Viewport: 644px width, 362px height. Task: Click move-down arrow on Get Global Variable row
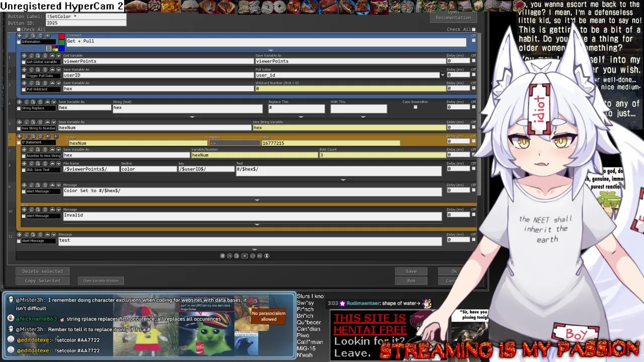58,56
